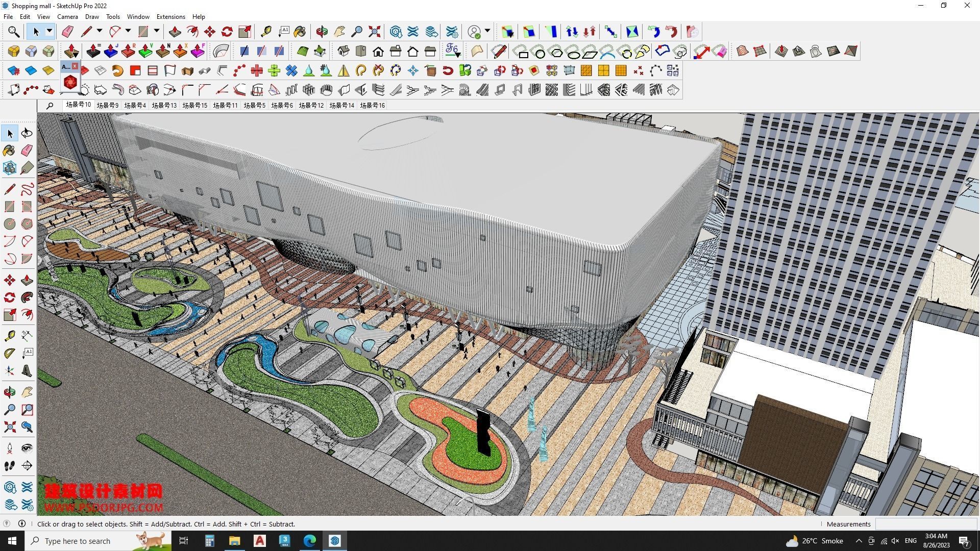Image resolution: width=980 pixels, height=551 pixels.
Task: Switch to scene tab 场景号9
Action: [107, 105]
